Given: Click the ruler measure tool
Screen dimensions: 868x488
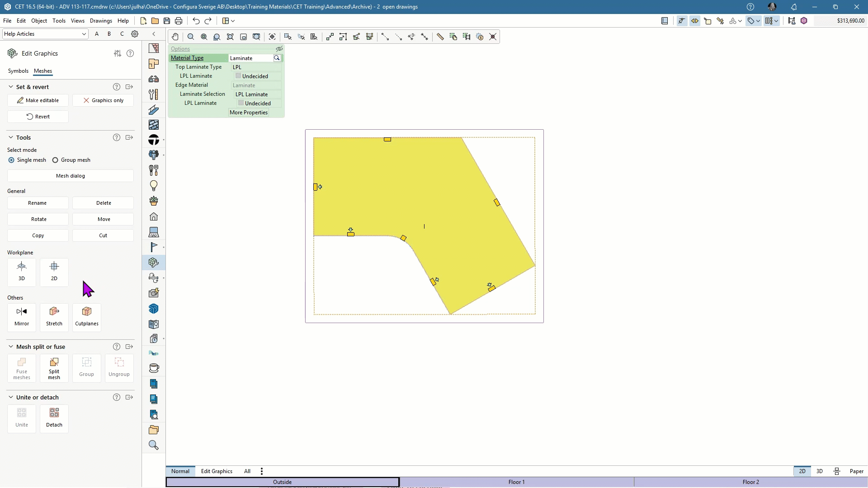Looking at the screenshot, I should click(440, 37).
